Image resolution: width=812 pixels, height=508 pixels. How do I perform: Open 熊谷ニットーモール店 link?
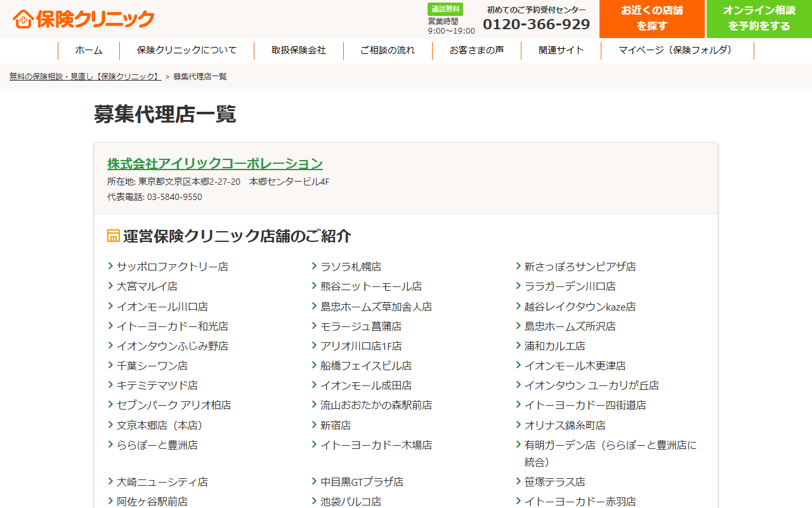[x=371, y=286]
